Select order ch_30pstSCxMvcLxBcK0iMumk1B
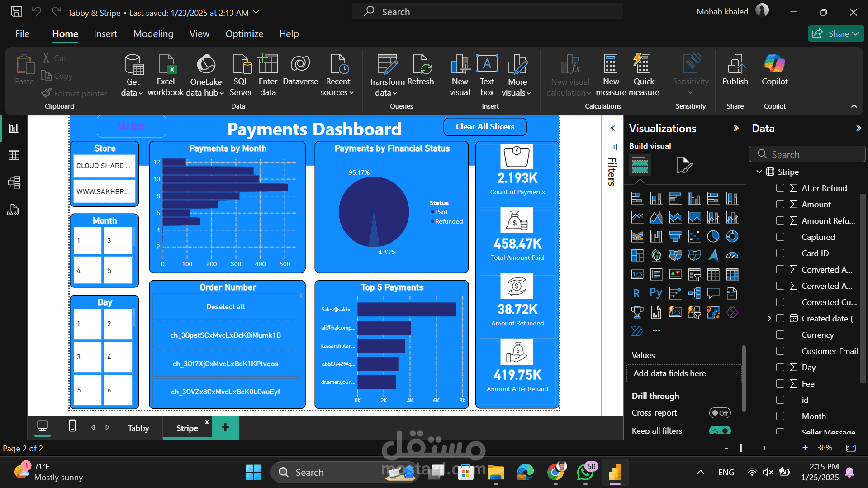This screenshot has width=868, height=488. point(225,335)
